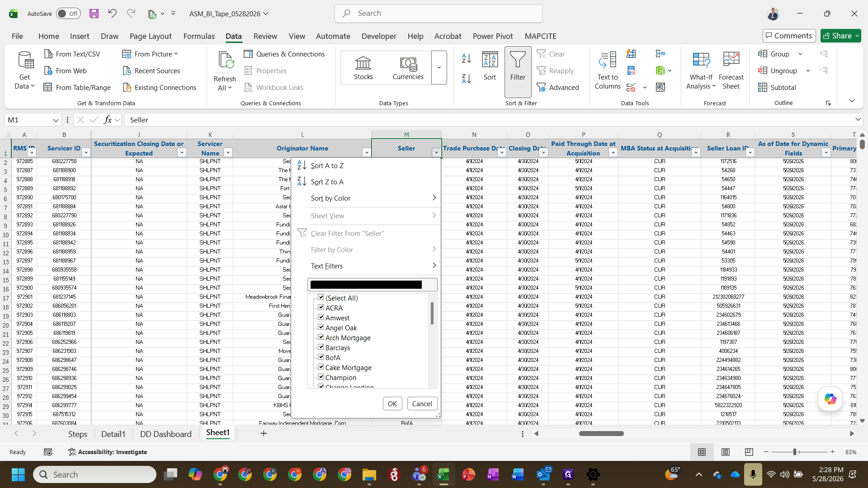Viewport: 868px width, 488px height.
Task: Click the Share button
Action: click(840, 36)
